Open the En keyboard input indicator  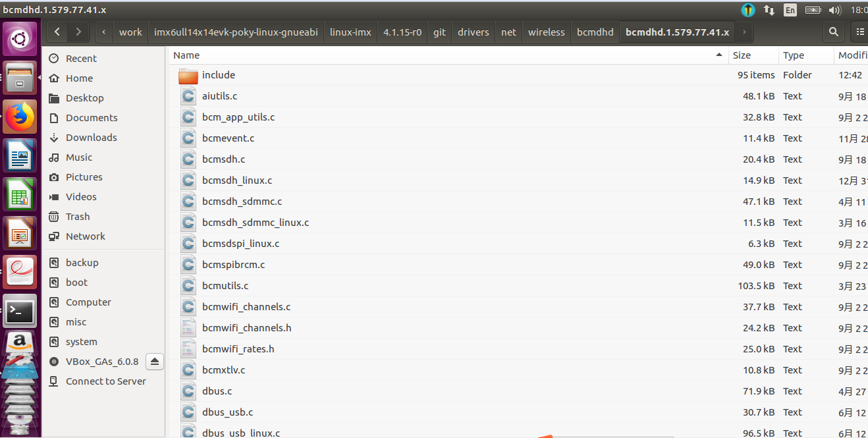(x=790, y=10)
